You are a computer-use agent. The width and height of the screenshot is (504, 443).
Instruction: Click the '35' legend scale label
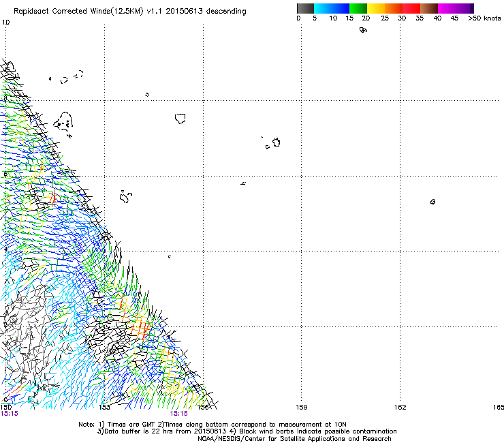click(420, 18)
